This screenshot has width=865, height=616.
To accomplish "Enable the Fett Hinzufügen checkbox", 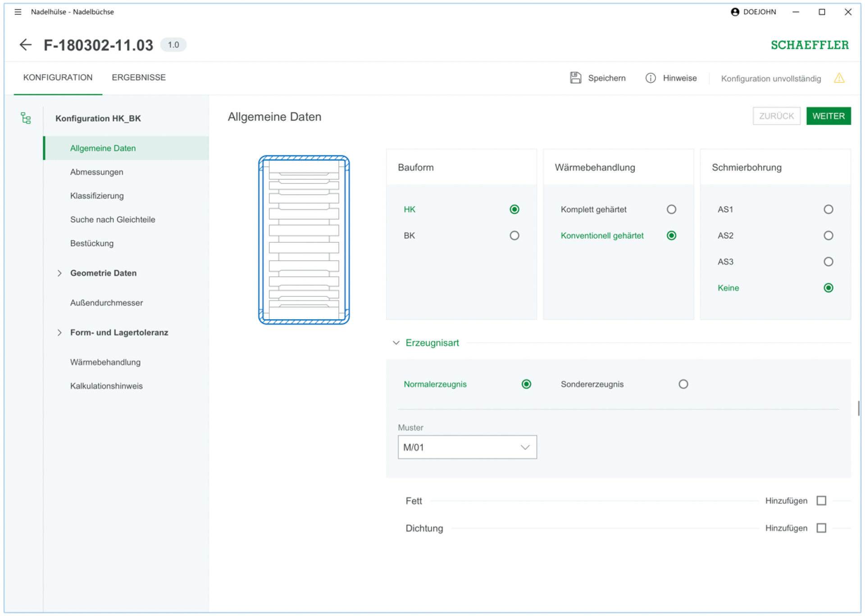I will (821, 501).
